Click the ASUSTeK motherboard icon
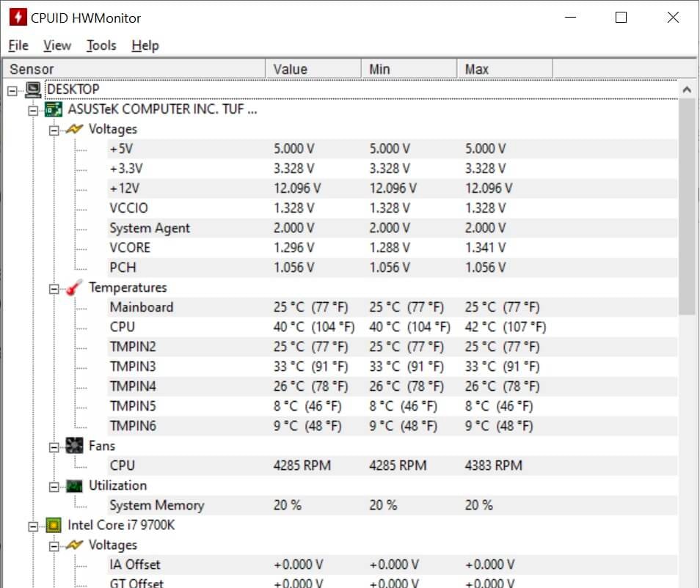 53,110
